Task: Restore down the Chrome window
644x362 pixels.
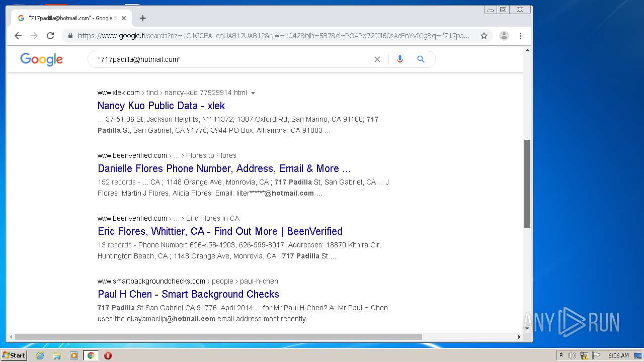Action: [503, 10]
